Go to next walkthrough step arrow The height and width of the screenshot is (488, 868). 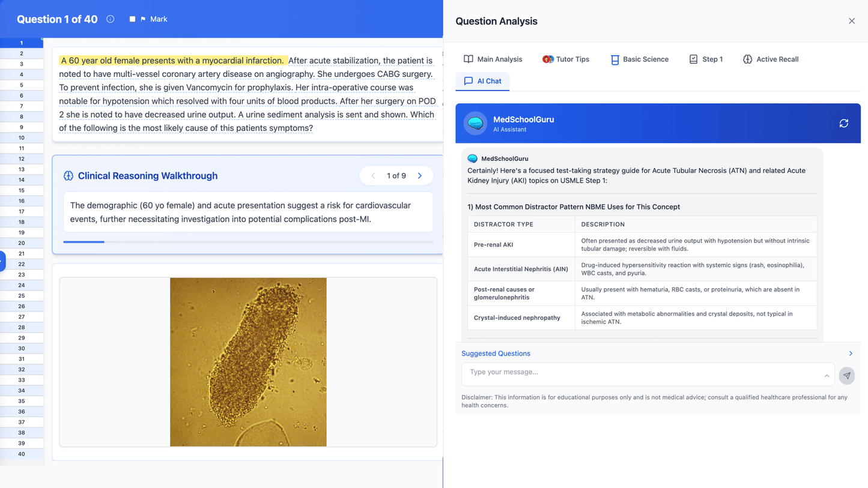pyautogui.click(x=420, y=176)
